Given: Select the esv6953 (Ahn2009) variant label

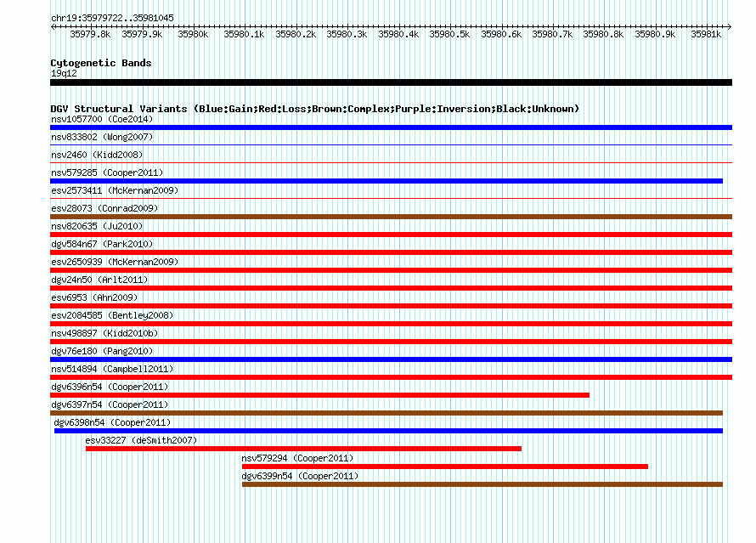Looking at the screenshot, I should point(94,297).
